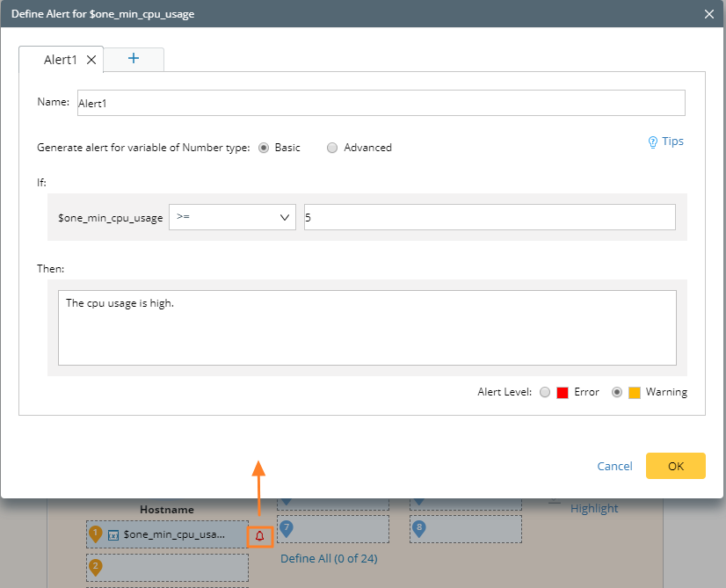This screenshot has width=726, height=588.
Task: Click the Tips lightbulb icon
Action: point(652,142)
